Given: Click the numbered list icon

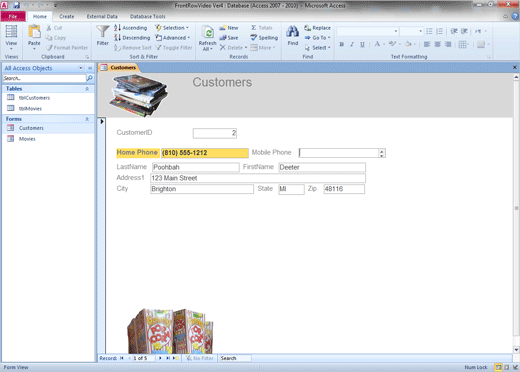Looking at the screenshot, I should click(439, 31).
